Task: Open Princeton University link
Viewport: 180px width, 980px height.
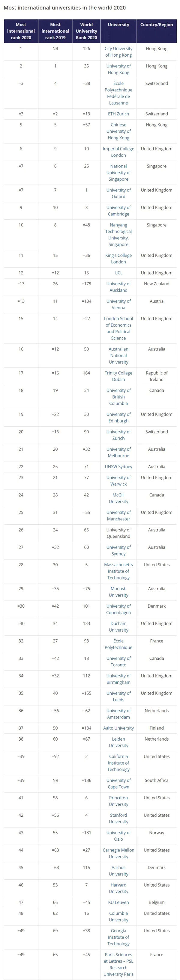Action: pyautogui.click(x=118, y=801)
